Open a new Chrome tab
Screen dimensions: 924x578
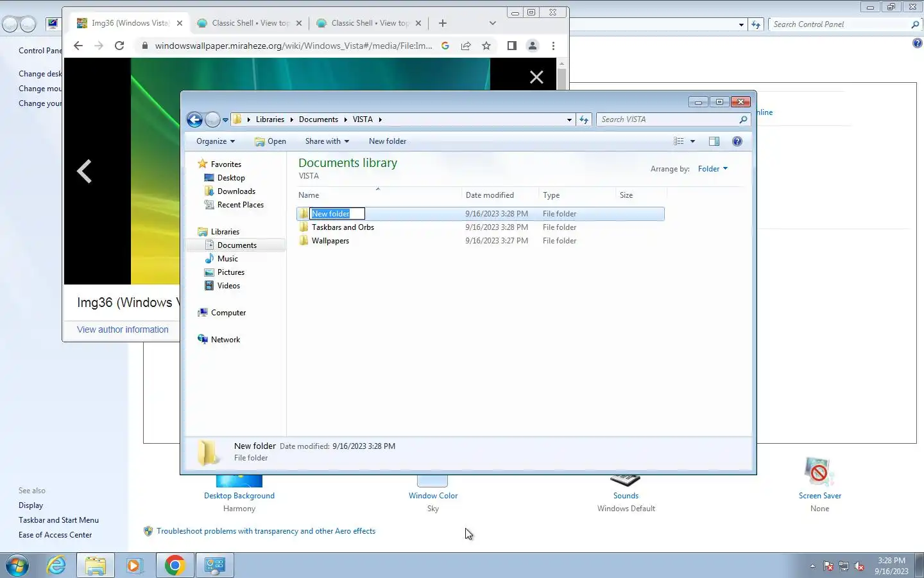[442, 23]
